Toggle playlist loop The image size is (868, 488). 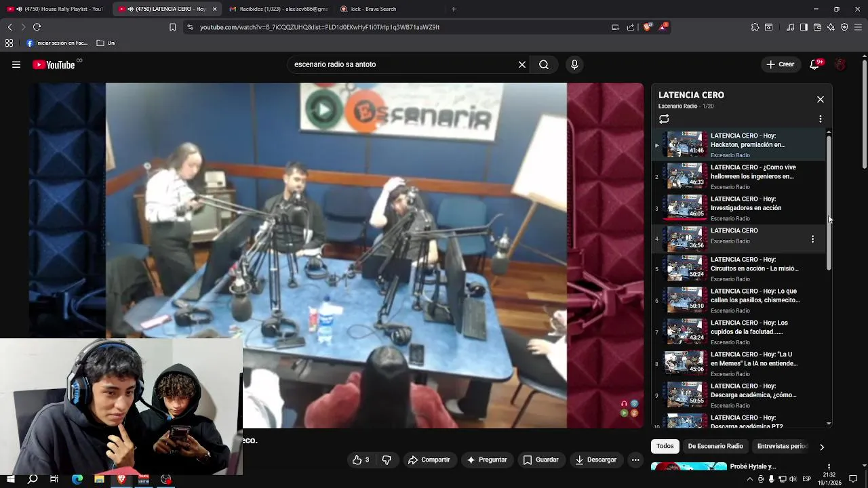(x=664, y=119)
